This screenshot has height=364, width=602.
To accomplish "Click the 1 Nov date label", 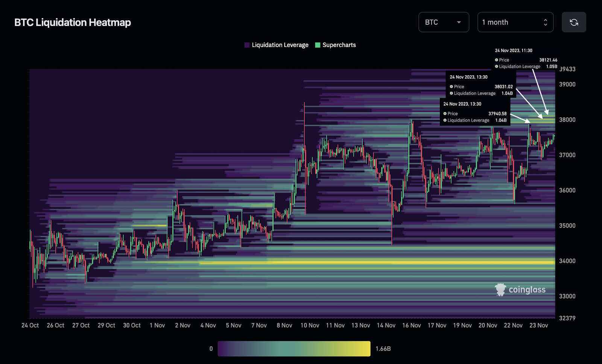I will coord(157,325).
